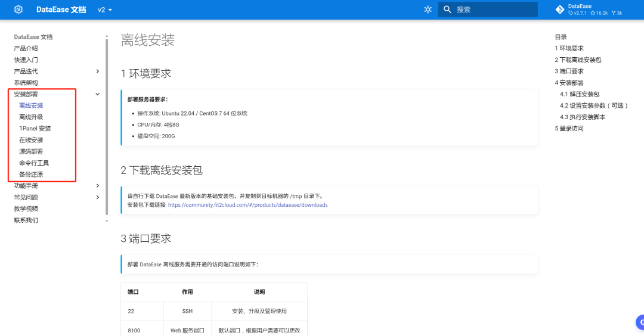Select 离线升级 in the sidebar
Viewport: 644px width, 336px height.
tap(31, 117)
